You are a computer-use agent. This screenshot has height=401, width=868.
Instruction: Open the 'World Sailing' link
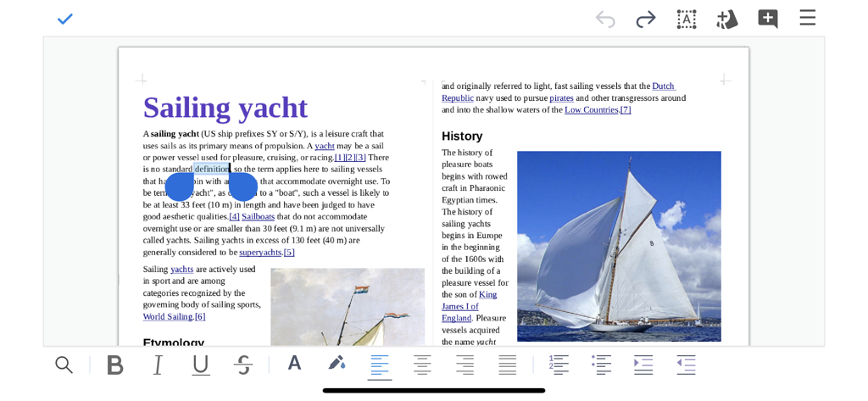click(x=168, y=317)
